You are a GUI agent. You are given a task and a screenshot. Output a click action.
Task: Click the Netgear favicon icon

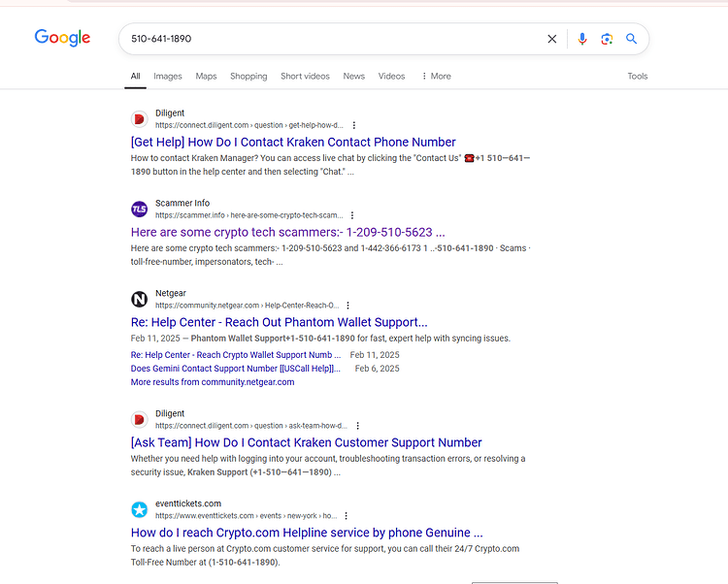pos(139,299)
